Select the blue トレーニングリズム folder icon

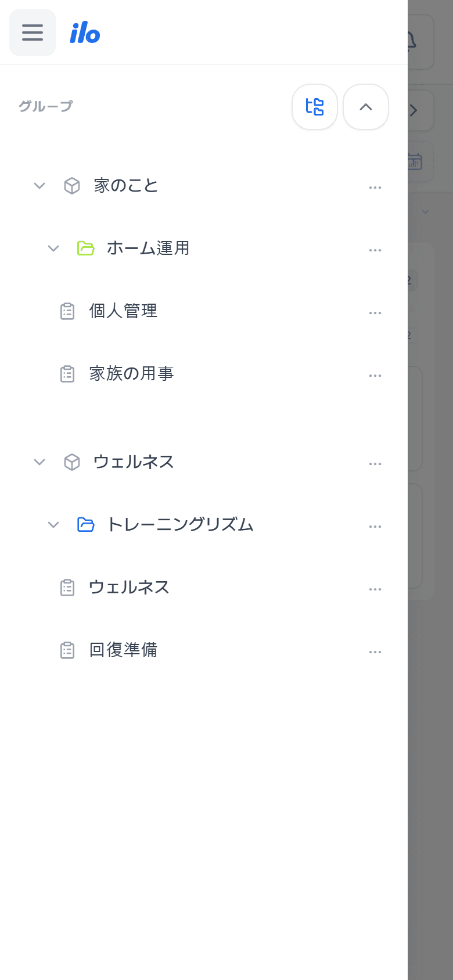86,525
